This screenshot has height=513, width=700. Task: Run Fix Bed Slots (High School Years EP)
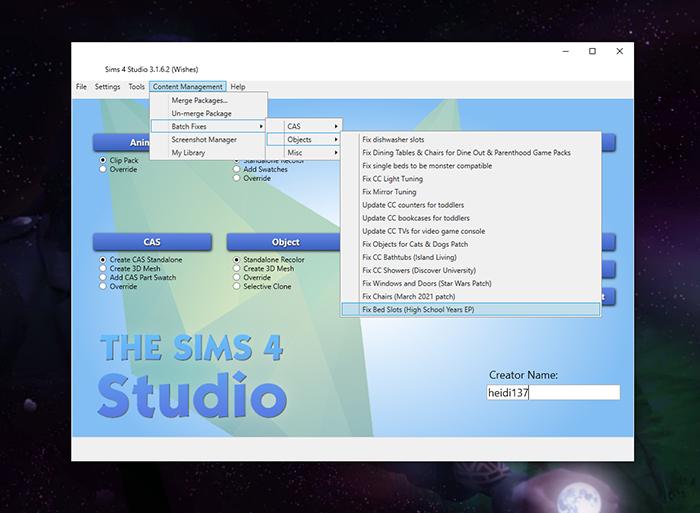pos(471,309)
